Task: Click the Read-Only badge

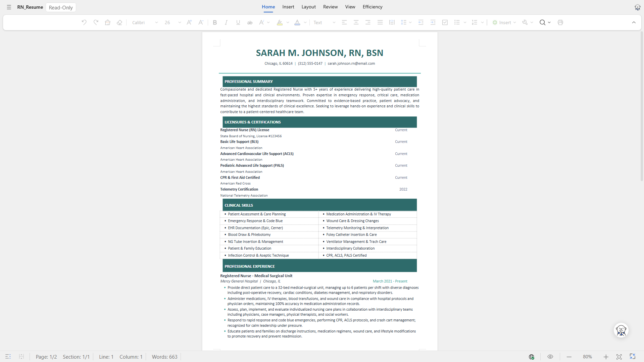Action: coord(61,7)
